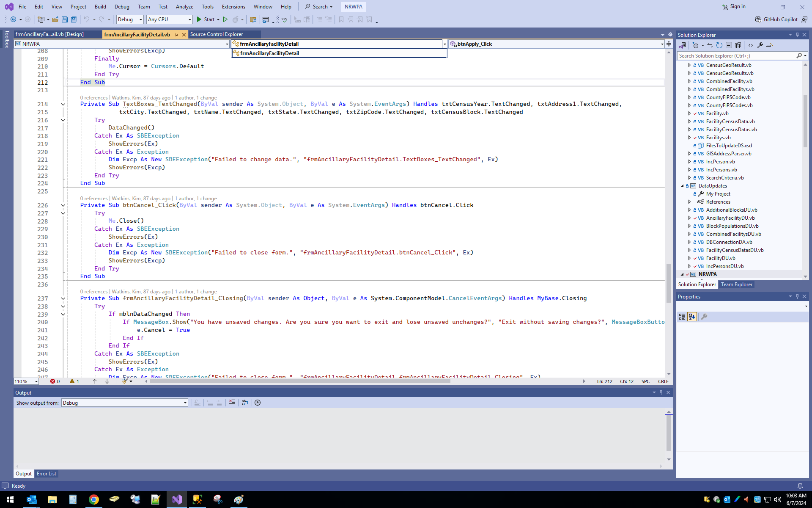The width and height of the screenshot is (812, 508).
Task: Toggle Output timestamps clock icon
Action: (x=258, y=403)
